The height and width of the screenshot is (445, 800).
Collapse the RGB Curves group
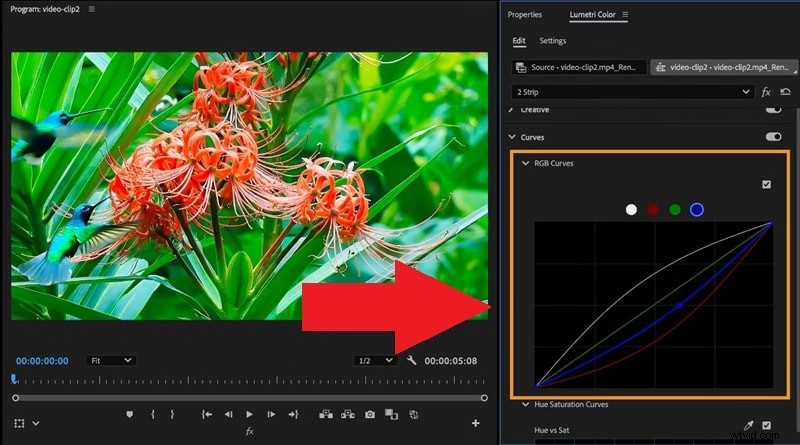pyautogui.click(x=525, y=163)
